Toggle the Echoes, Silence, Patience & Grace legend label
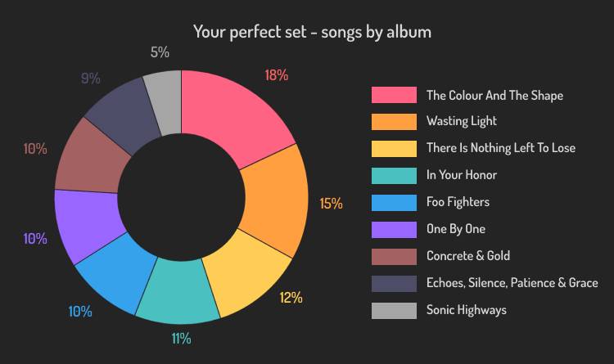The height and width of the screenshot is (364, 614). click(512, 283)
